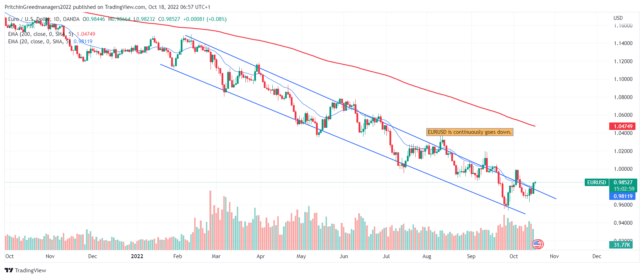Viewport: 644px width, 278px height.
Task: Click the 1.14000 price axis level
Action: pyautogui.click(x=623, y=43)
